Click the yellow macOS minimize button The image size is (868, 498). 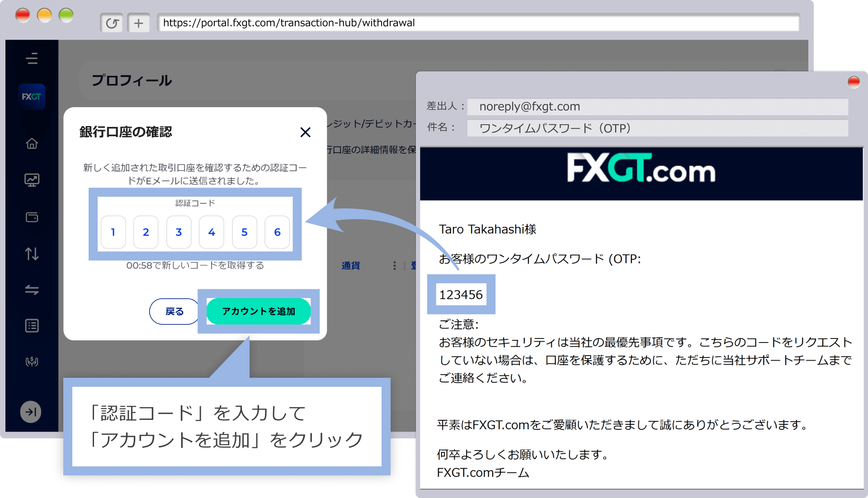point(44,15)
